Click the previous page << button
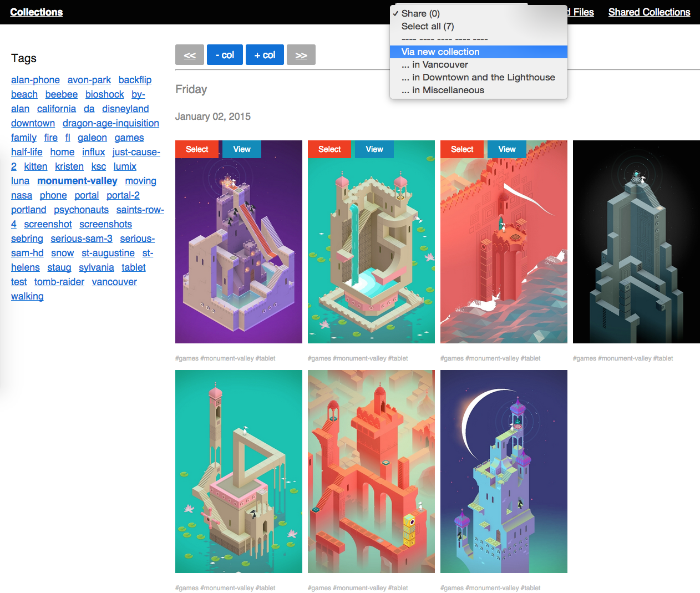 pos(190,55)
